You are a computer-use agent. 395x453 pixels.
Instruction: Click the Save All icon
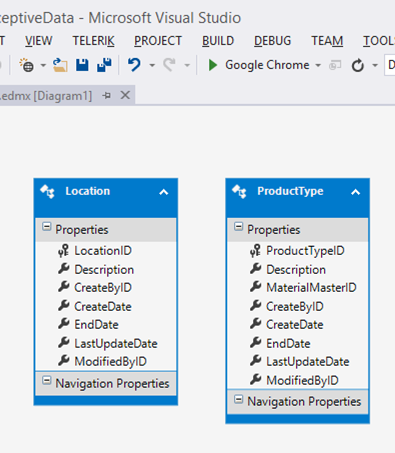pos(104,65)
